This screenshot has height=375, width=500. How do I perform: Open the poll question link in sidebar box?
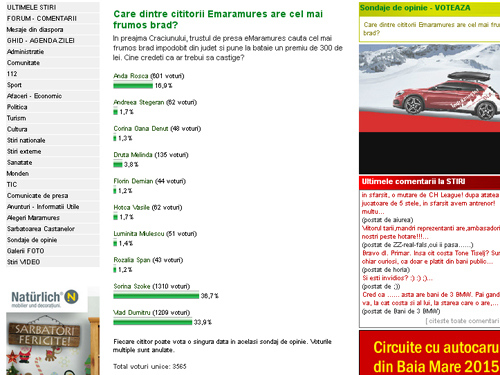pyautogui.click(x=431, y=29)
